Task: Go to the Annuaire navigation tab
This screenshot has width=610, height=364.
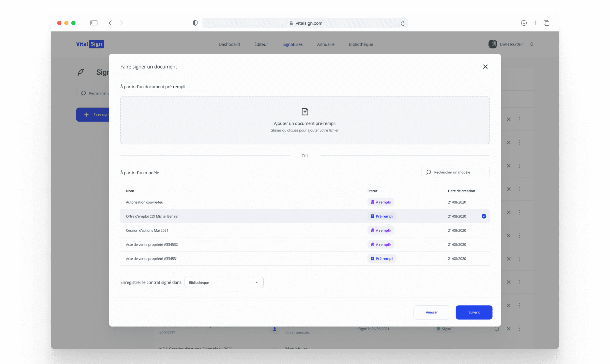Action: [326, 44]
